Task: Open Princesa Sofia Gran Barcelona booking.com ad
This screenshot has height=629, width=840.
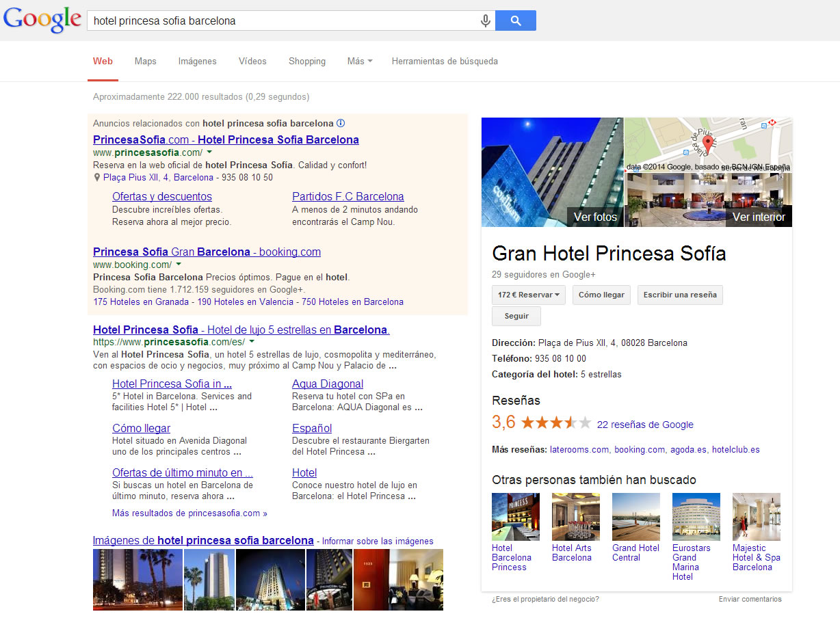Action: (207, 252)
